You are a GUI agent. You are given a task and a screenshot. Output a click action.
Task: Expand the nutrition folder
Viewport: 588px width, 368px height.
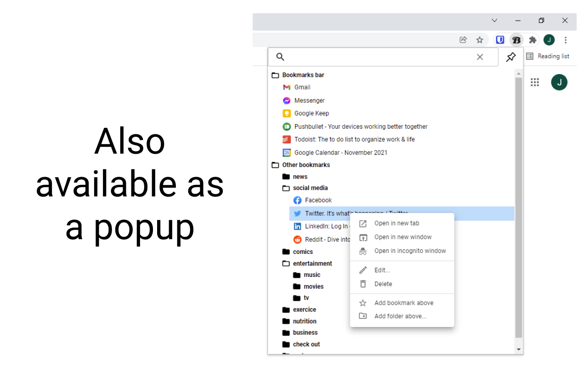click(x=299, y=321)
